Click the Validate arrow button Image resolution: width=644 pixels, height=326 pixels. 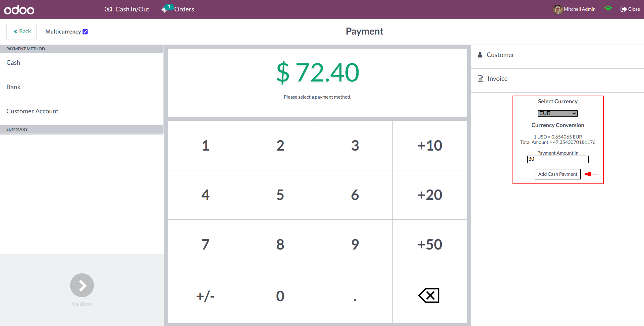[x=82, y=285]
